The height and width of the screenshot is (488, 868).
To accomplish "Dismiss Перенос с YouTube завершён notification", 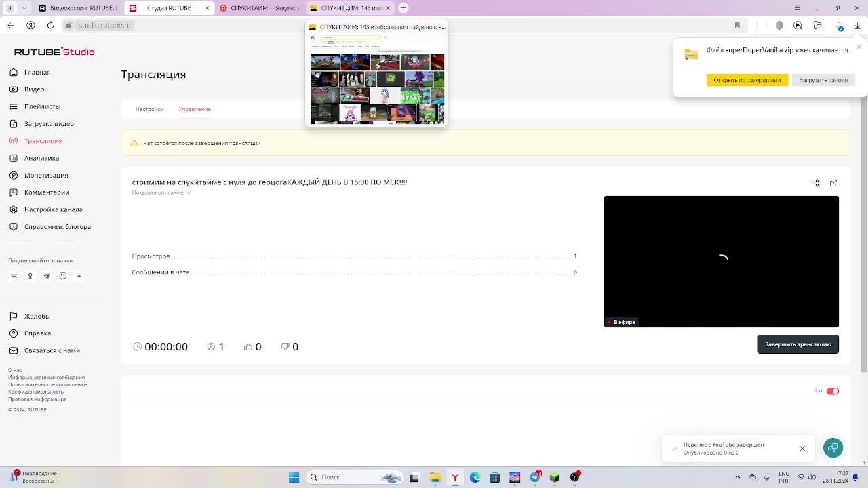I will point(802,449).
